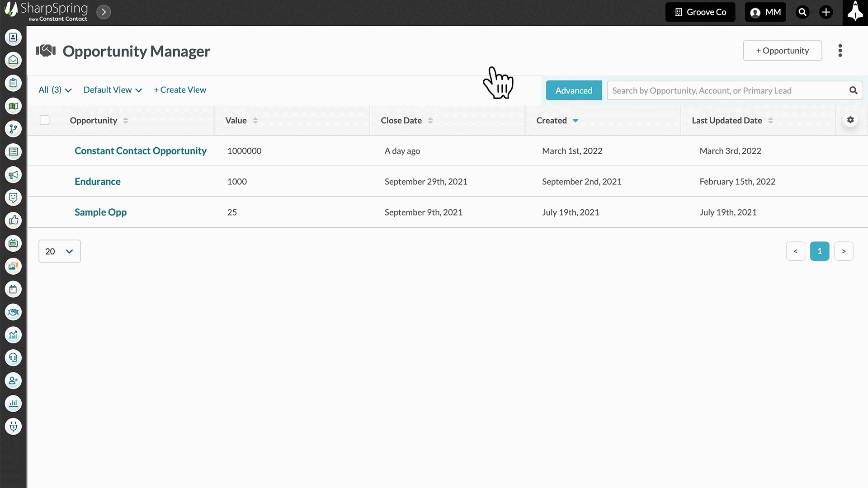Open the thumbs-up social sidebar icon
The height and width of the screenshot is (488, 868).
coord(13,221)
